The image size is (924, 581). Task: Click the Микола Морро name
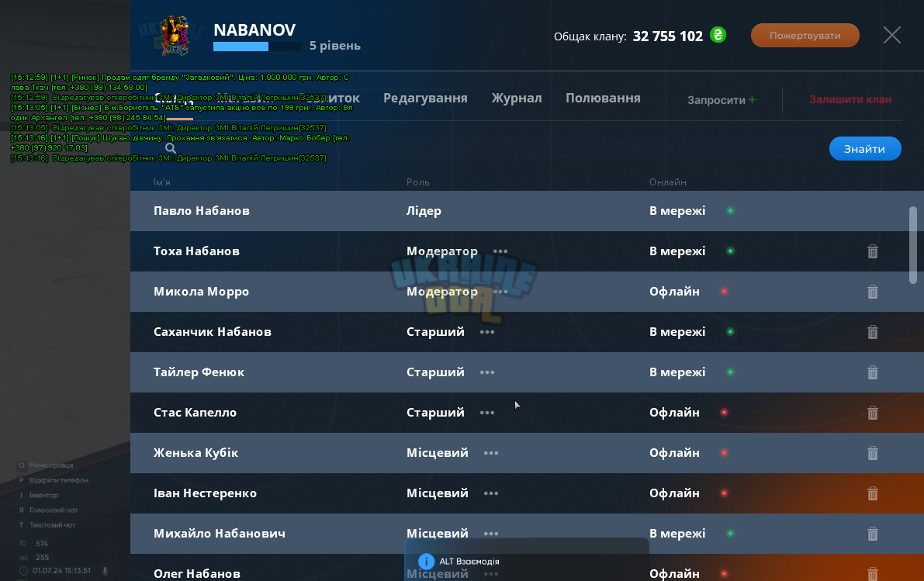pos(201,292)
